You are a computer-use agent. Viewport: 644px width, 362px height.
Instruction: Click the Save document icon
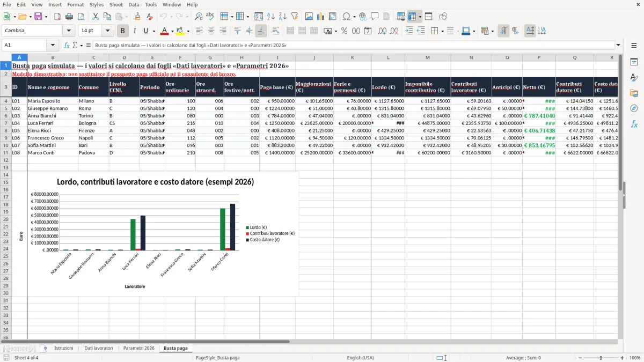[38, 17]
